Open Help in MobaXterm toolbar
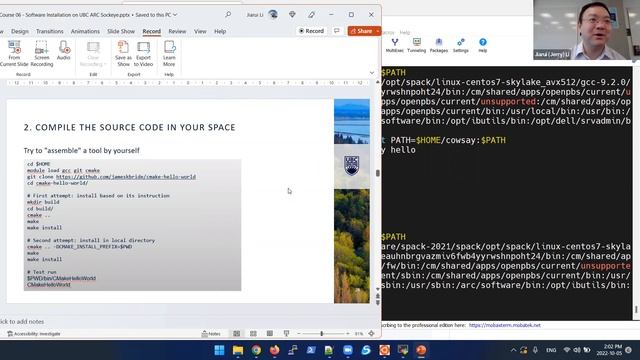 pyautogui.click(x=482, y=45)
